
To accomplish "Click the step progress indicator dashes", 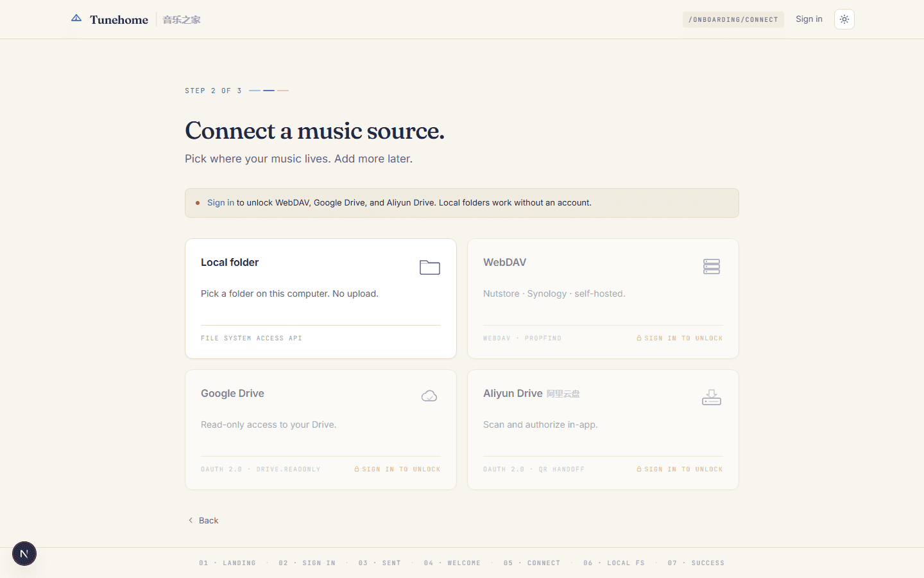I will pyautogui.click(x=269, y=91).
